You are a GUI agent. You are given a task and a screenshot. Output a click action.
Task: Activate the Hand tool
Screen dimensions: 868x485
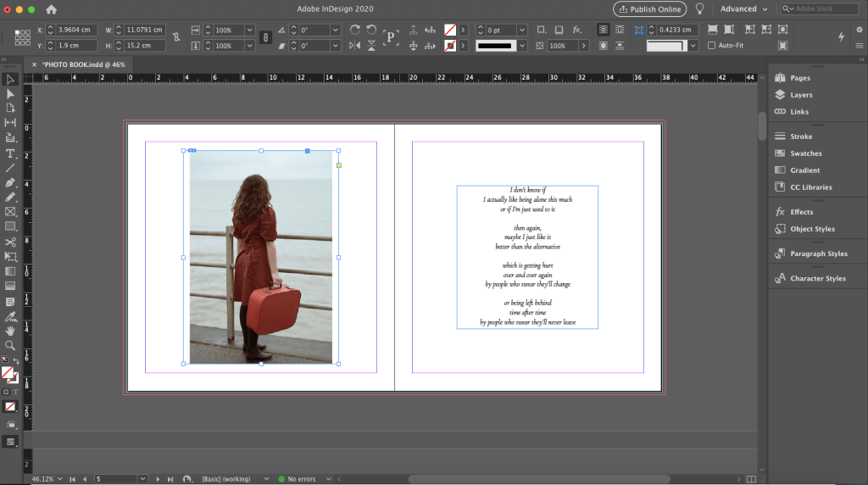click(x=10, y=330)
